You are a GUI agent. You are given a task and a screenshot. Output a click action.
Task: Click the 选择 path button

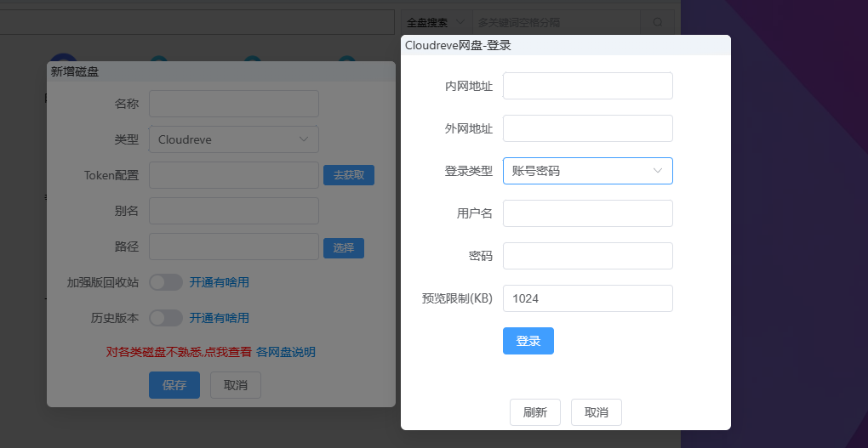[x=344, y=247]
